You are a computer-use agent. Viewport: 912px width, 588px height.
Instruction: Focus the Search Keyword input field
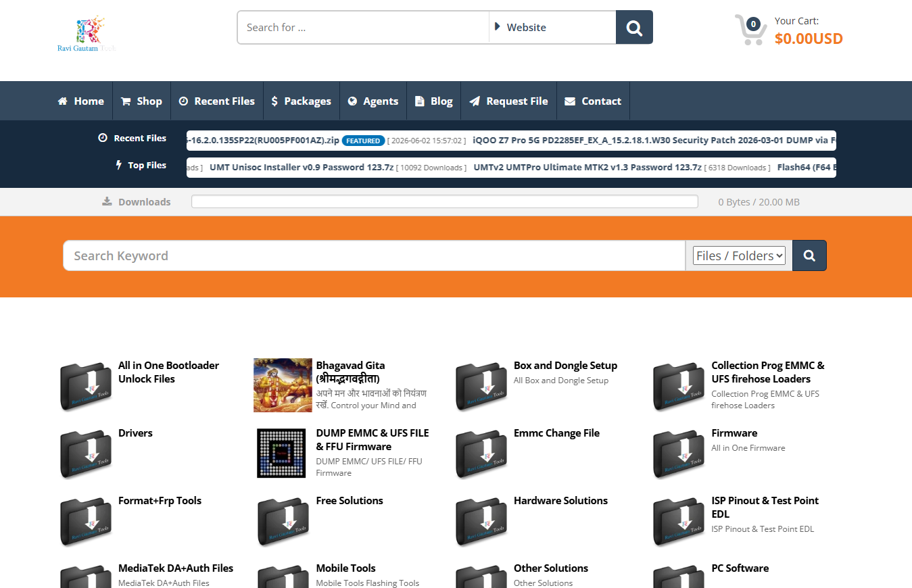pyautogui.click(x=374, y=255)
